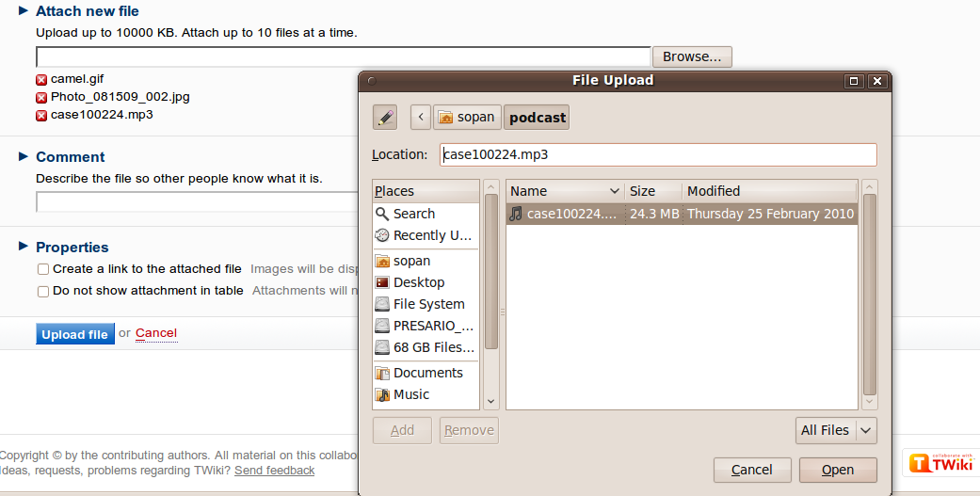Click the PRESARIO drive icon
The width and height of the screenshot is (980, 496).
click(x=382, y=326)
